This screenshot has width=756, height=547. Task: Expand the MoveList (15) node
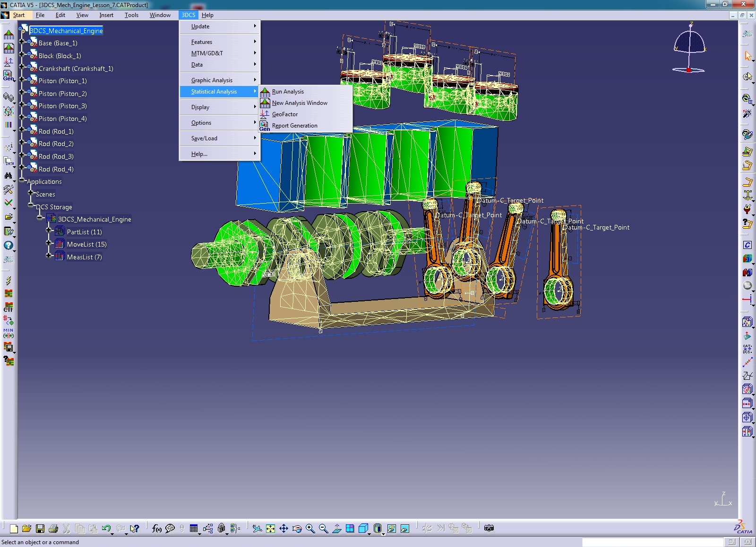[x=49, y=243]
